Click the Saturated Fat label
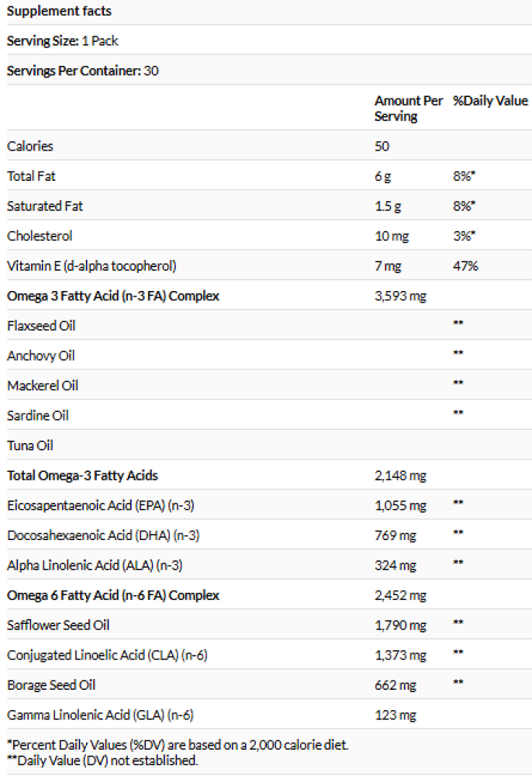The height and width of the screenshot is (776, 532). coord(45,206)
